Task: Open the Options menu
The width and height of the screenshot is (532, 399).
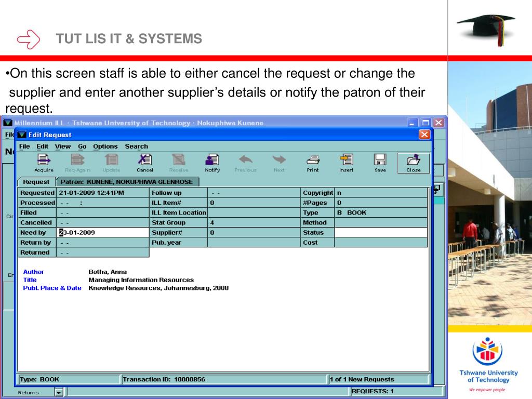Action: (x=105, y=146)
